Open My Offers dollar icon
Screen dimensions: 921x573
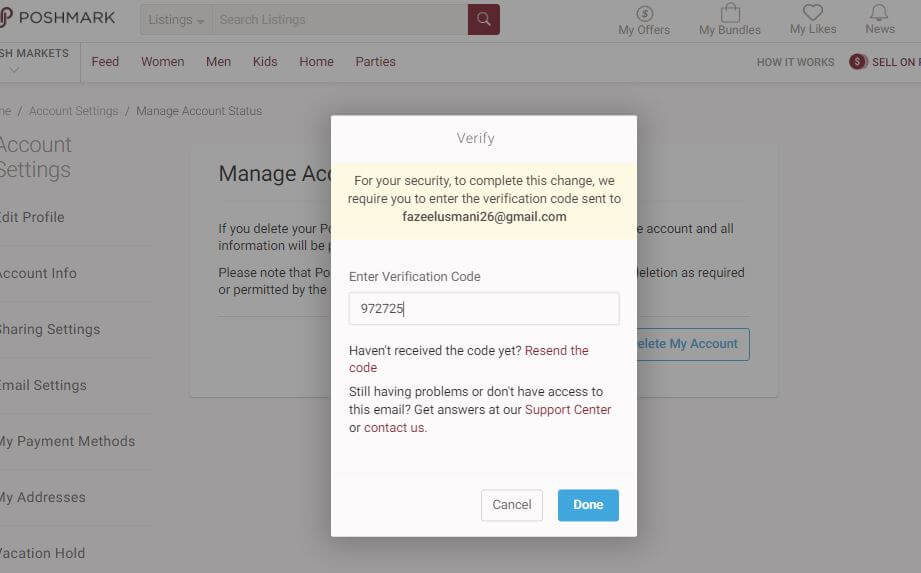point(644,14)
